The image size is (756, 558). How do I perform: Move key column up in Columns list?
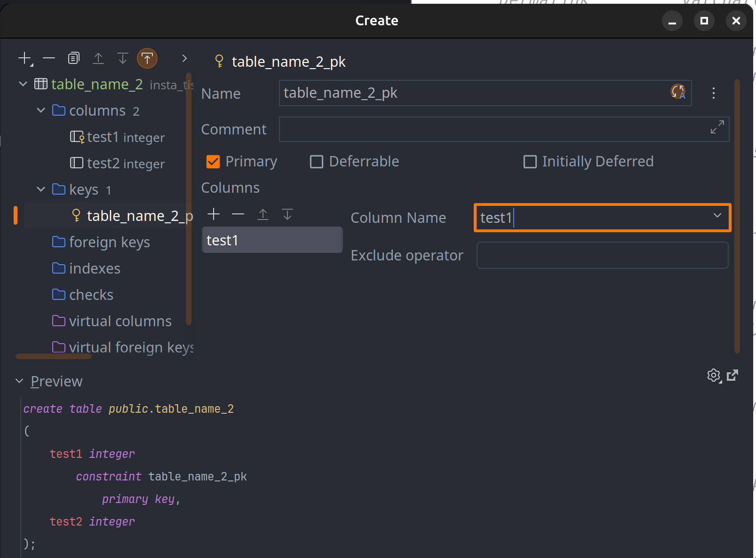tap(263, 214)
